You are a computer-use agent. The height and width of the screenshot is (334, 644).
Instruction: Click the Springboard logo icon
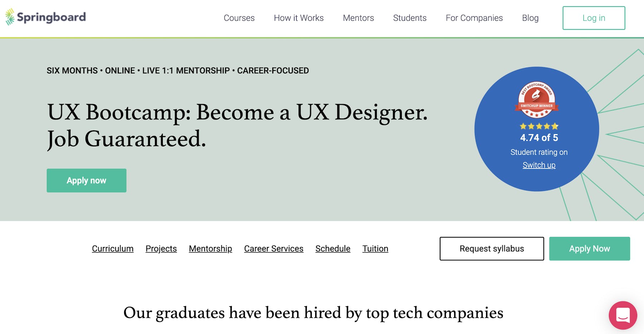click(10, 17)
